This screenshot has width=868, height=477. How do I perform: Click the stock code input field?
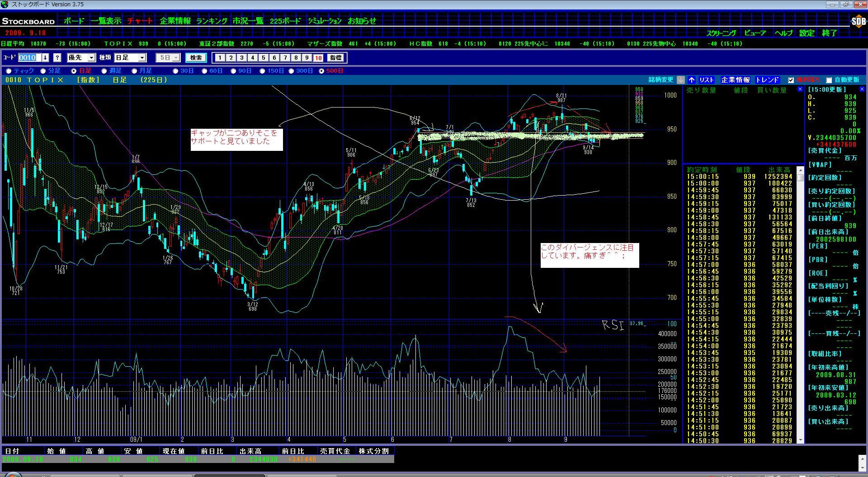(x=29, y=58)
